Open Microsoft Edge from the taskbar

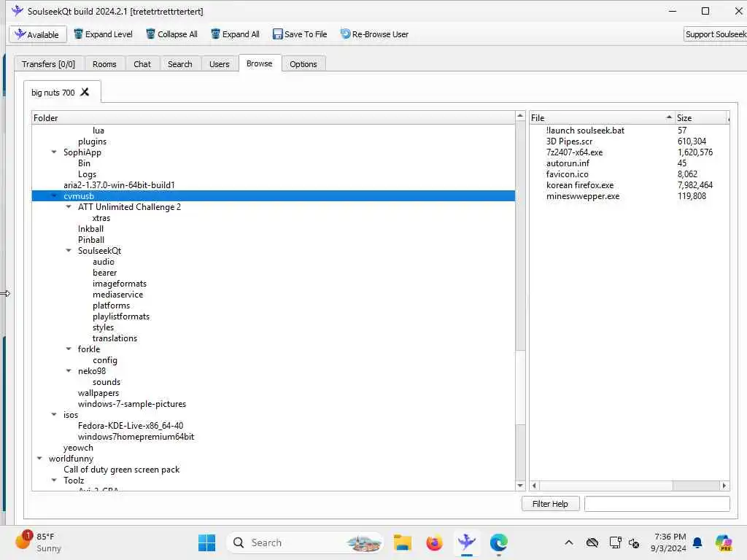pyautogui.click(x=499, y=542)
